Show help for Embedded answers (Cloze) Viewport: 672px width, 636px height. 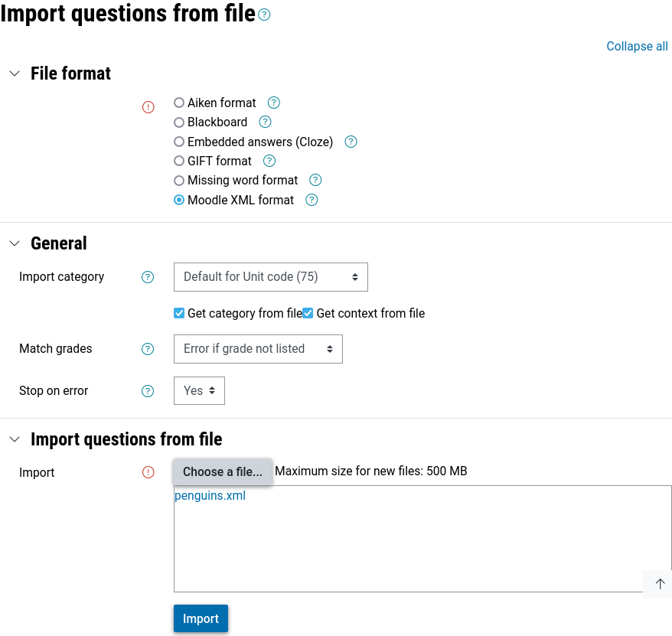pos(351,142)
